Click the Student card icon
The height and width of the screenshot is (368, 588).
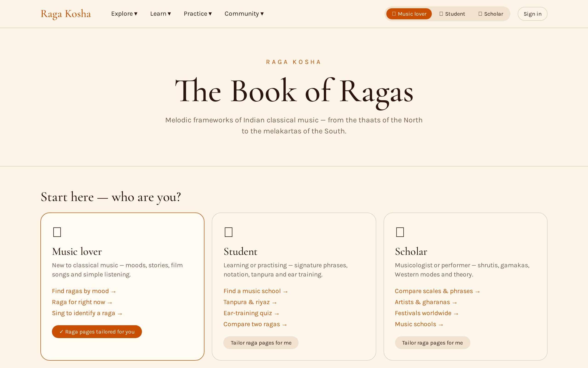point(229,232)
